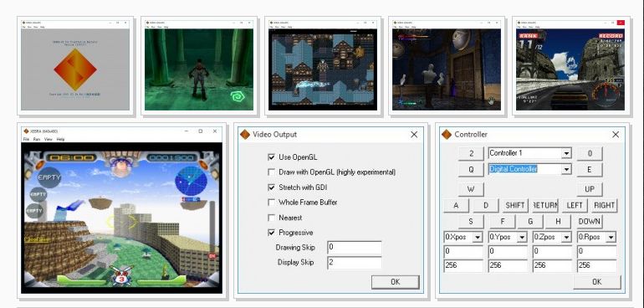Viewport: 644px width, 308px height.
Task: Close the Video Output dialog
Action: click(414, 135)
